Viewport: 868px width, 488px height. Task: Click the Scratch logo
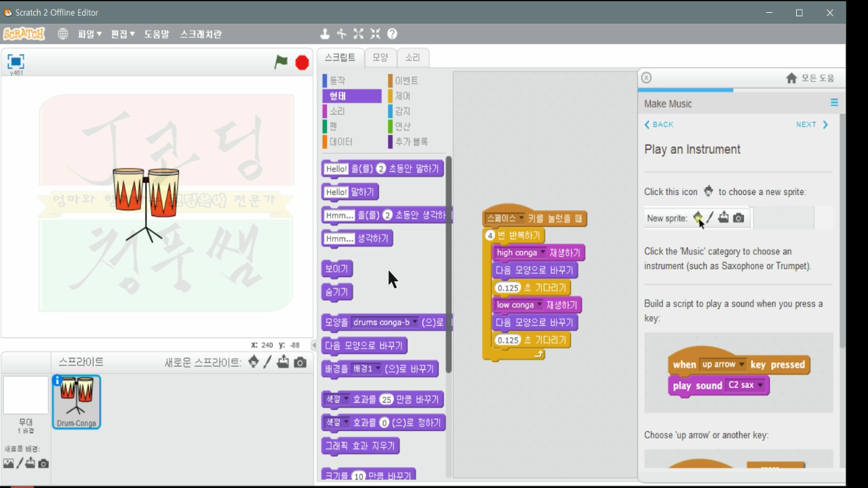(24, 34)
